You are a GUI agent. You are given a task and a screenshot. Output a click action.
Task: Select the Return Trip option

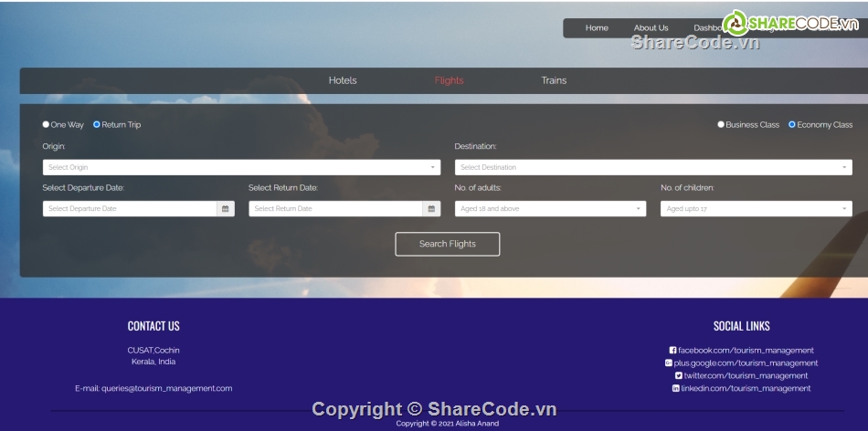(x=97, y=125)
